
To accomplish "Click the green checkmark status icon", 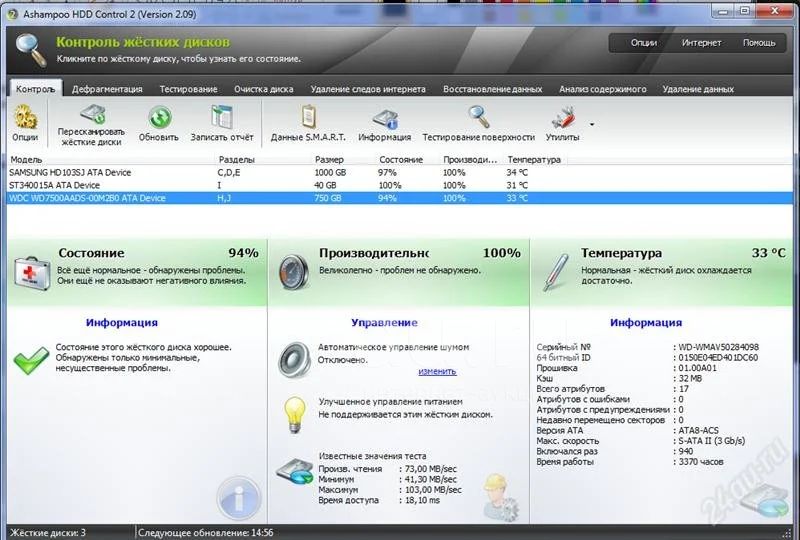I will click(x=31, y=360).
